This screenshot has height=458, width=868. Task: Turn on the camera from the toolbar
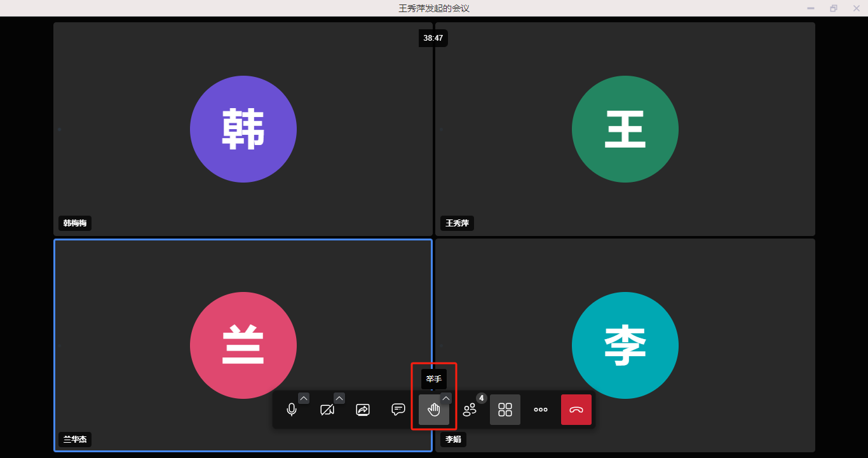click(327, 410)
